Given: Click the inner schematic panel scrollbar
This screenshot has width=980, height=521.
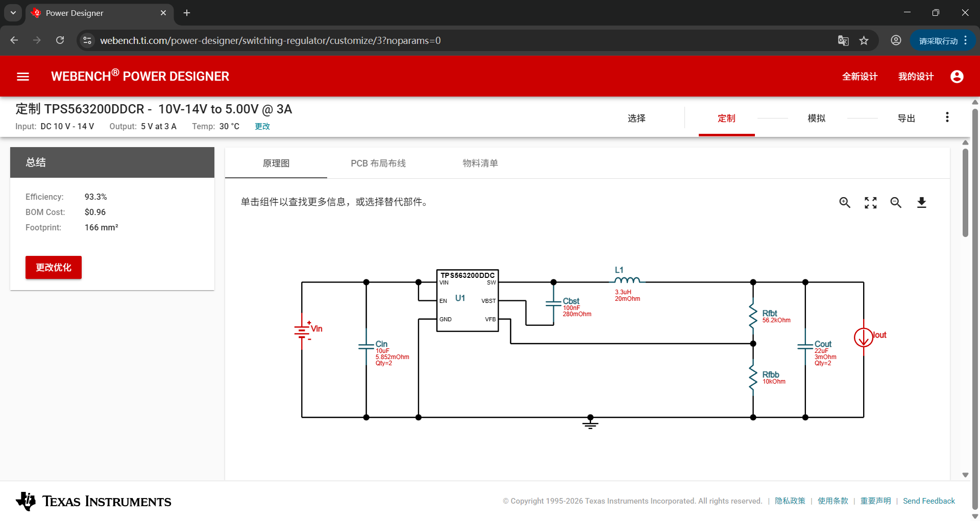Looking at the screenshot, I should pos(965,193).
